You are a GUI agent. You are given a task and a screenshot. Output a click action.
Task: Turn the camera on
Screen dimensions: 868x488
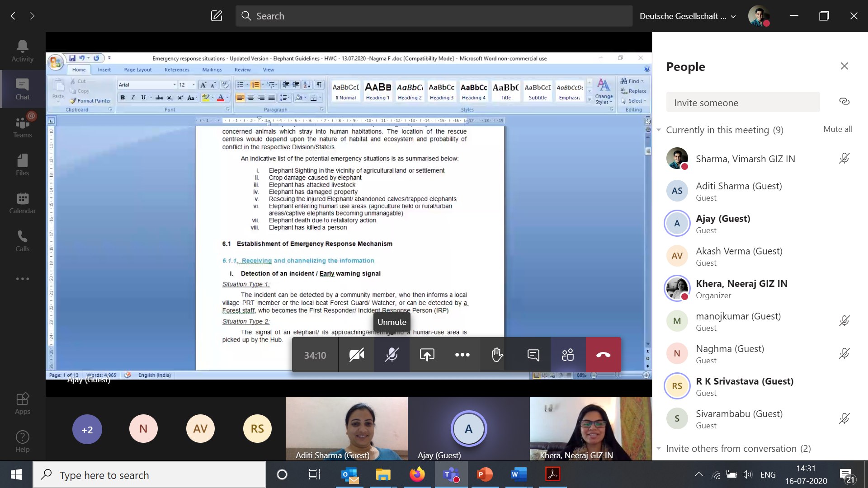356,355
